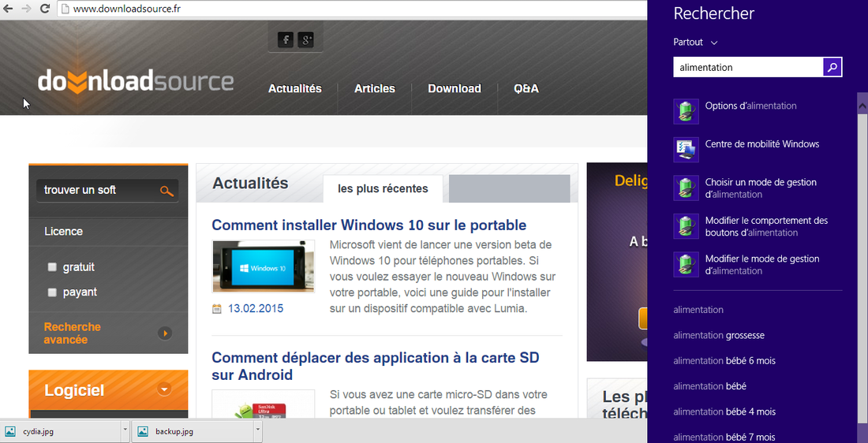Click the 13.02.2015 date link
This screenshot has width=868, height=443.
pos(255,309)
